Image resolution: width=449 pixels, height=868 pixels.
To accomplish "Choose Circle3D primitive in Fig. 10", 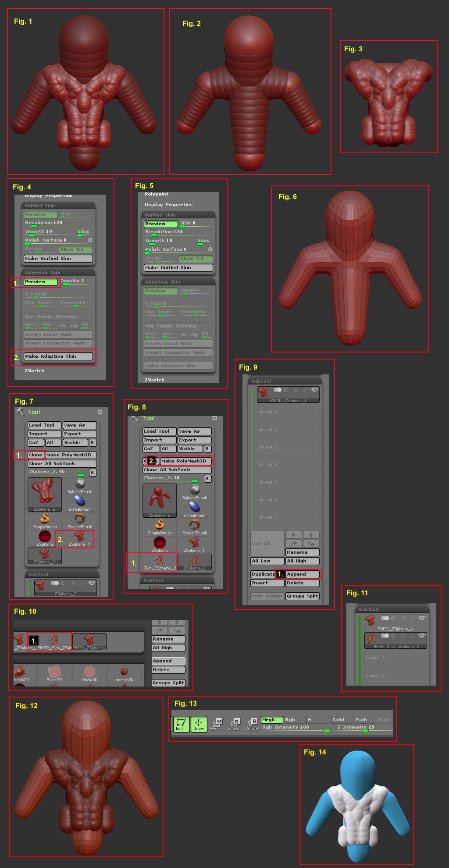I will [89, 674].
